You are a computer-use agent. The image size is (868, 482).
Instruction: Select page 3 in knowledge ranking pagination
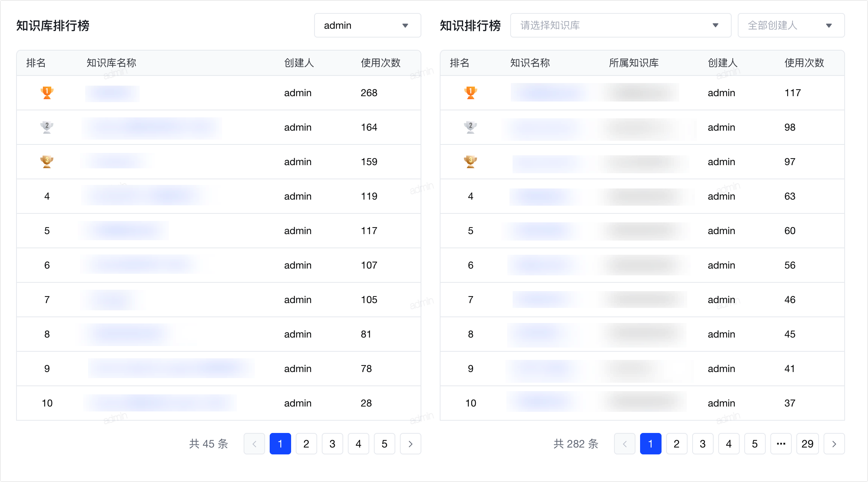(703, 444)
